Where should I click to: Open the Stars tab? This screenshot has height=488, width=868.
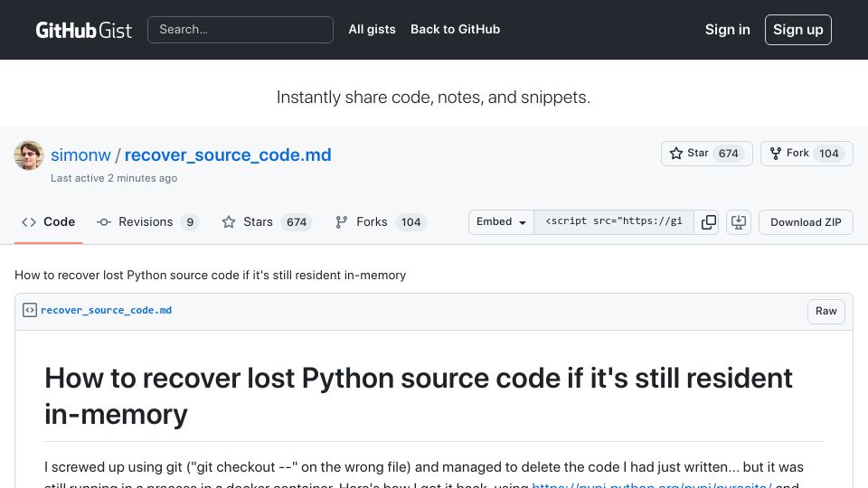267,222
